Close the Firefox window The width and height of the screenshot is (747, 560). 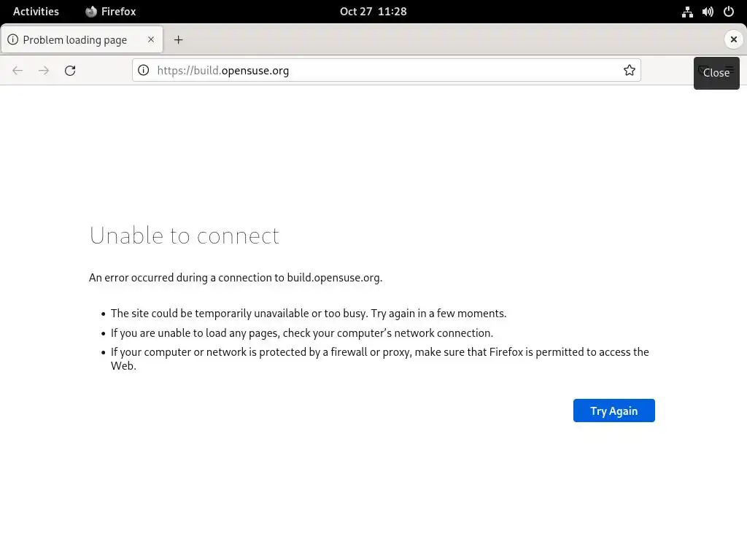pos(734,39)
